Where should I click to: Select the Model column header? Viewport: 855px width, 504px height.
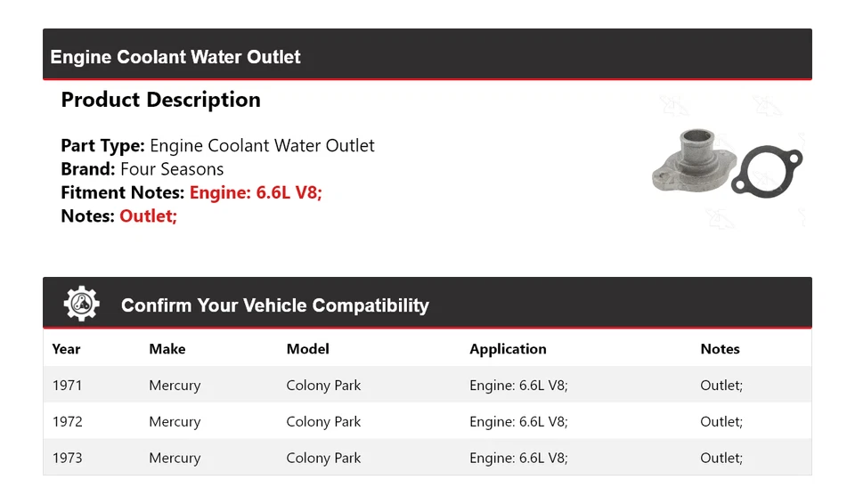tap(307, 349)
